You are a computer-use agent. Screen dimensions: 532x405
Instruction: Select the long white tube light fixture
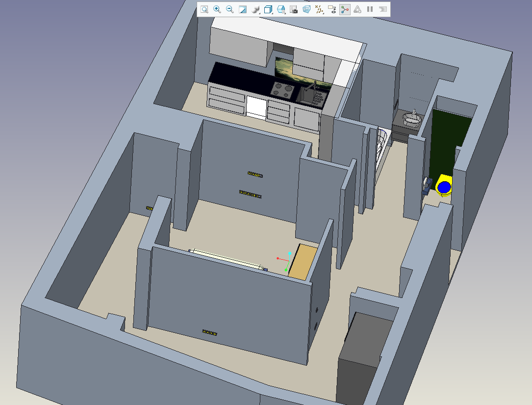point(227,259)
